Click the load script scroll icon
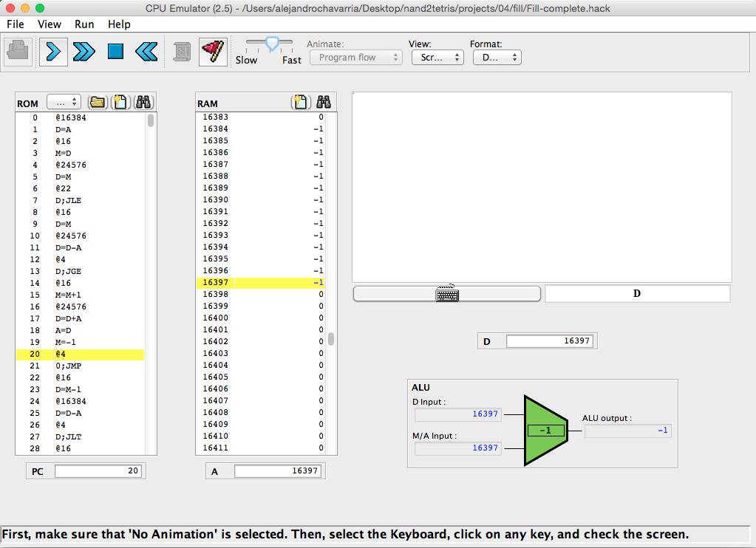Image resolution: width=756 pixels, height=548 pixels. pos(182,52)
